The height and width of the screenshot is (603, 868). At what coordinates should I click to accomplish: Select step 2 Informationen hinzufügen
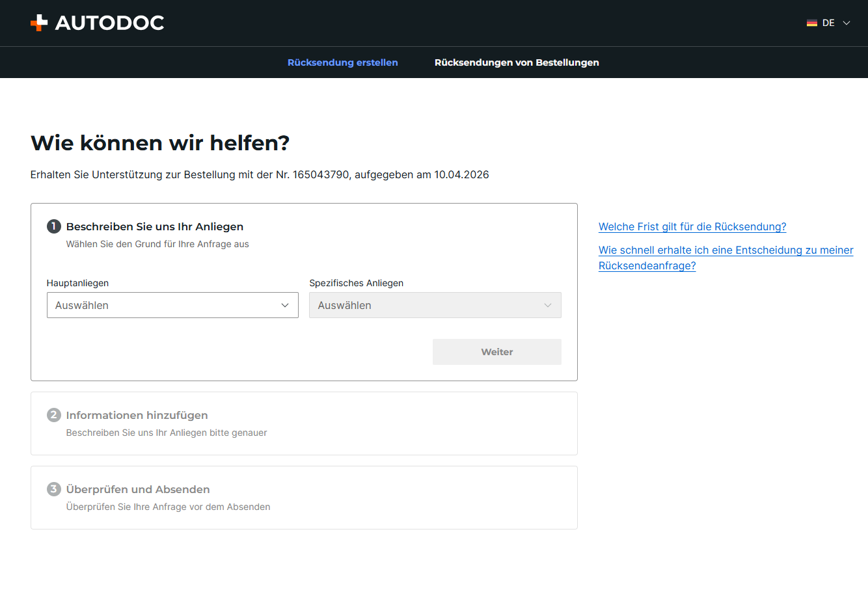(x=137, y=415)
